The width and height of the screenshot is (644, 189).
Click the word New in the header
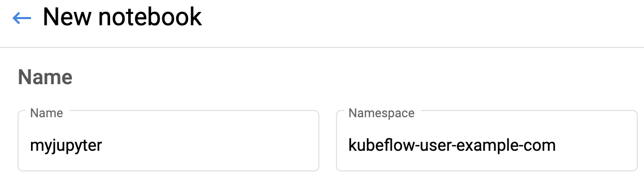68,18
